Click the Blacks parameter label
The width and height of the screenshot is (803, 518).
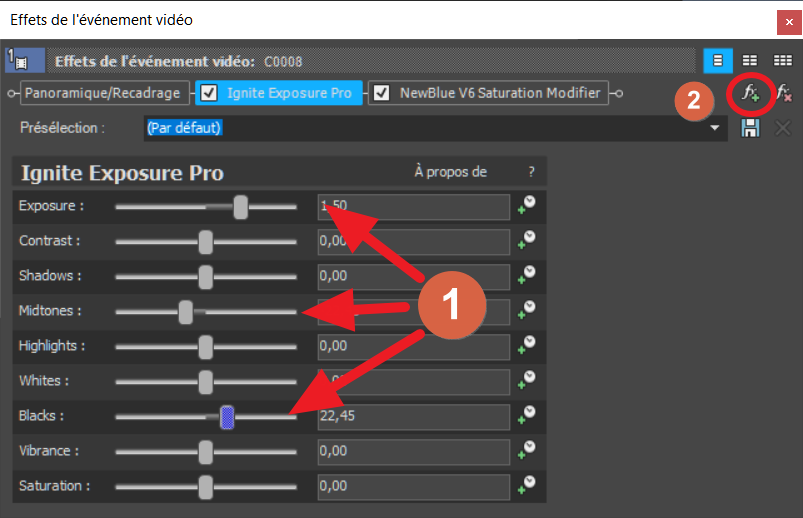click(x=41, y=416)
